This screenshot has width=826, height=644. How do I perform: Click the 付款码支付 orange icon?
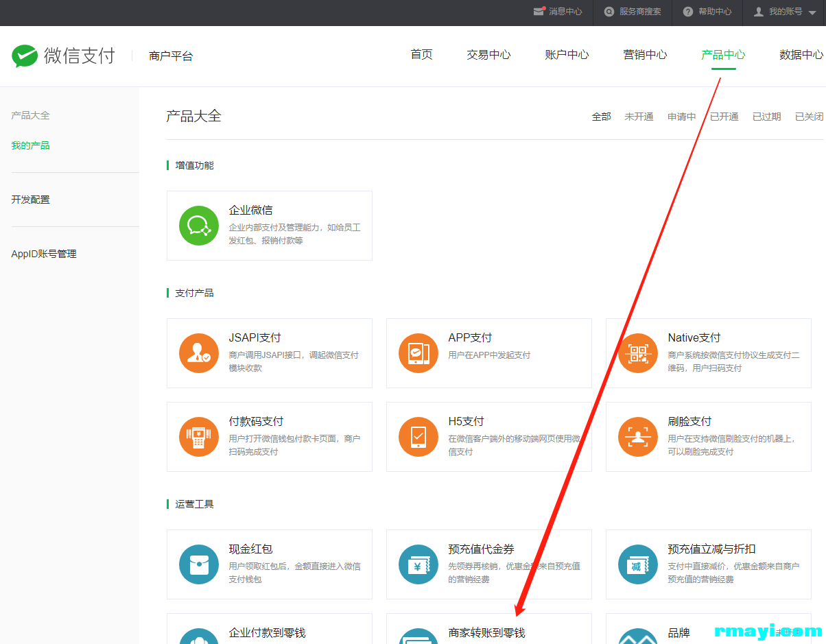[x=199, y=436]
